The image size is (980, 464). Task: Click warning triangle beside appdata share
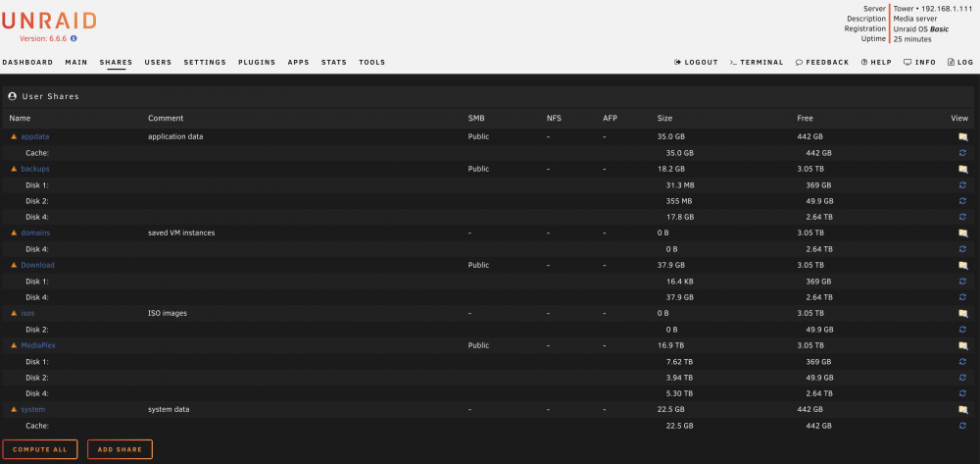click(15, 136)
